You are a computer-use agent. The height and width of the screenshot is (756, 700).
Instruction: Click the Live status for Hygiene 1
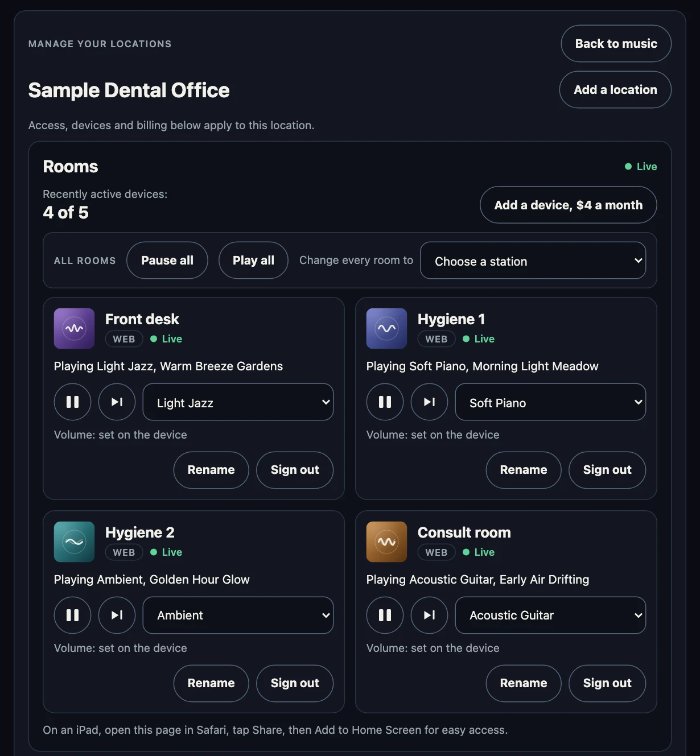coord(479,339)
